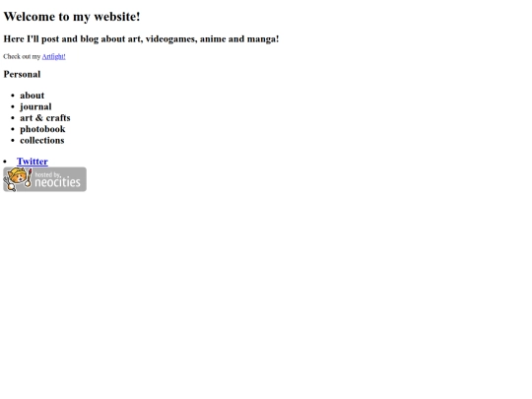Open the Twitter link
Viewport: 532px width, 399px height.
point(33,162)
